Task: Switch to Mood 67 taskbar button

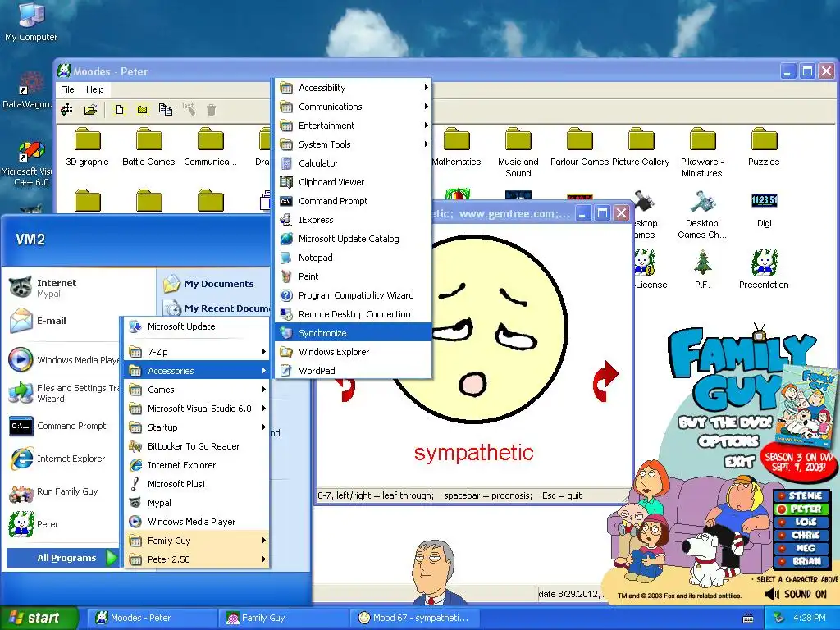Action: [413, 619]
